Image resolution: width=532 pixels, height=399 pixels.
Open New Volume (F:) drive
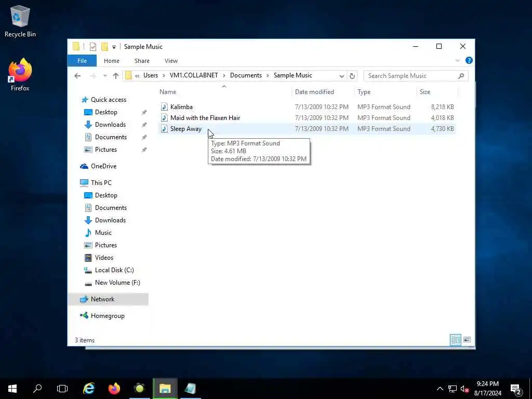pos(117,283)
